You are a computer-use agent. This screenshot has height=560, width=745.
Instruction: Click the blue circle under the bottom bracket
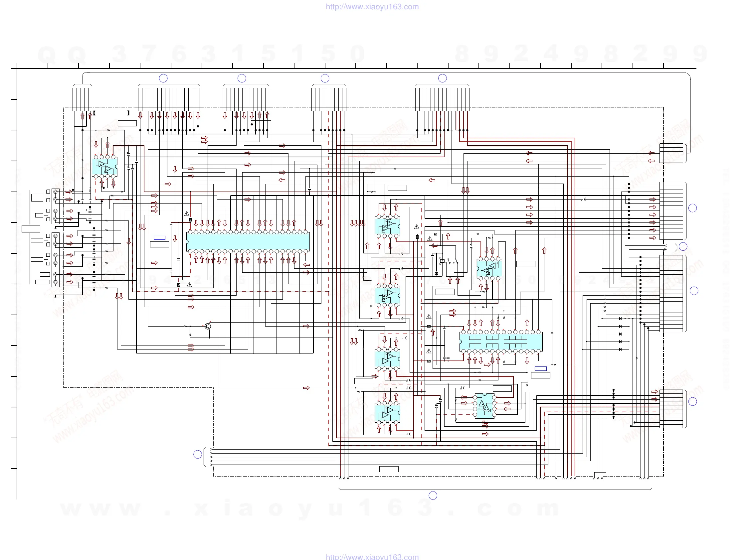[x=433, y=495]
